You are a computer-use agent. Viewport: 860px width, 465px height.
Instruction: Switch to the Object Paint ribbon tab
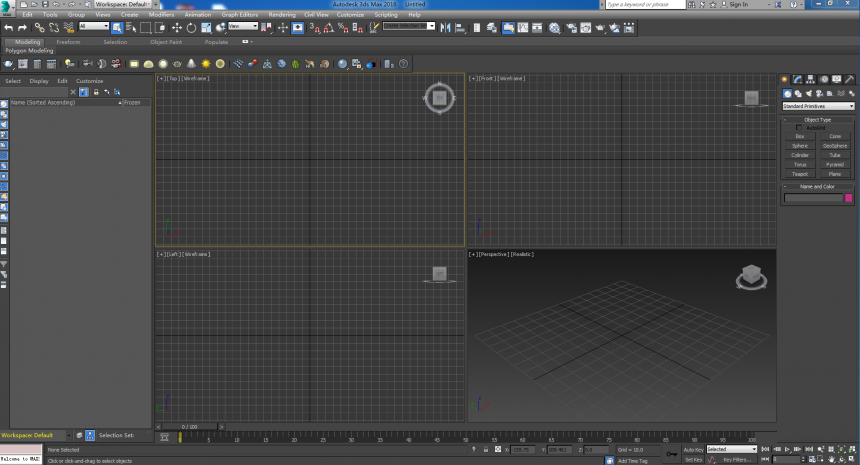point(166,42)
